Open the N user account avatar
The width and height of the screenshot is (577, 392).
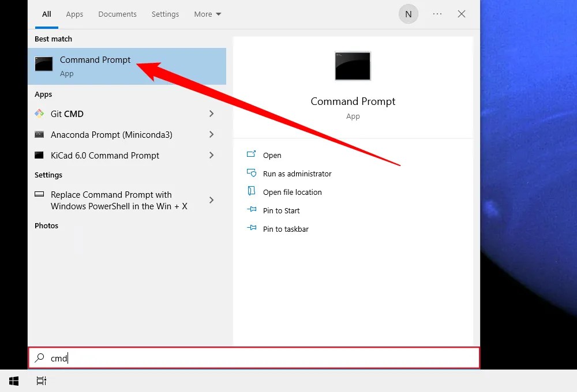[x=409, y=14]
